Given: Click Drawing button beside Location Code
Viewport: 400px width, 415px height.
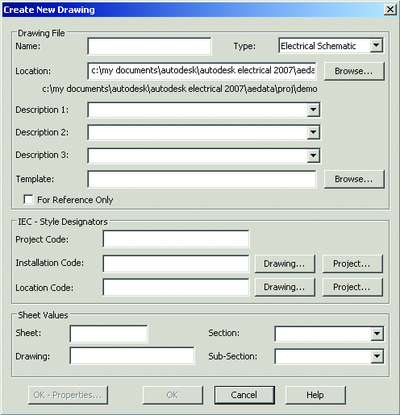Looking at the screenshot, I should pyautogui.click(x=284, y=287).
